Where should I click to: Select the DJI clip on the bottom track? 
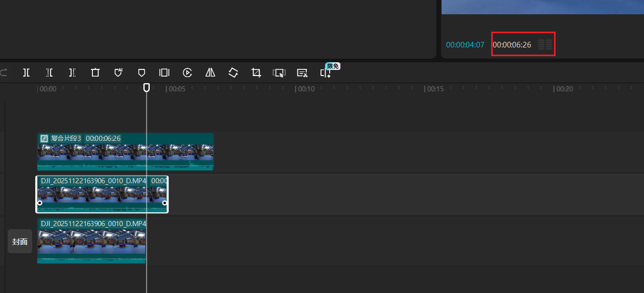point(91,241)
